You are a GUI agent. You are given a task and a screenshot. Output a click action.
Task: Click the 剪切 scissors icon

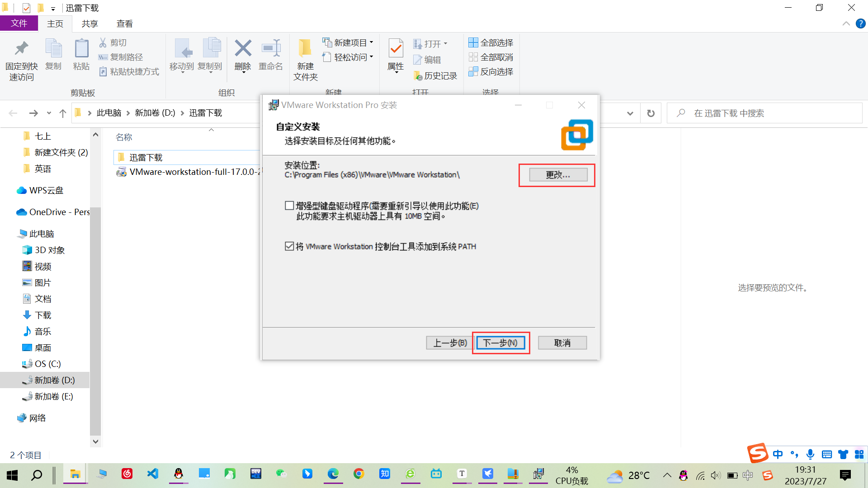click(x=103, y=42)
